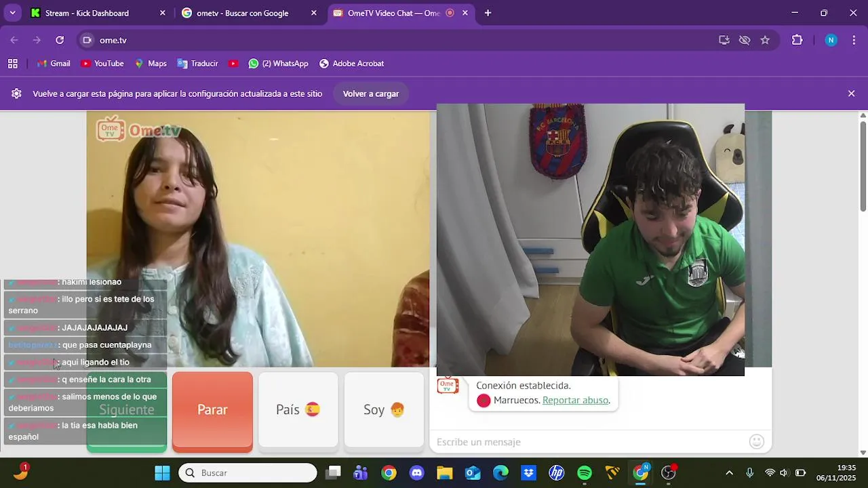Click the Volver a cargar button

371,94
